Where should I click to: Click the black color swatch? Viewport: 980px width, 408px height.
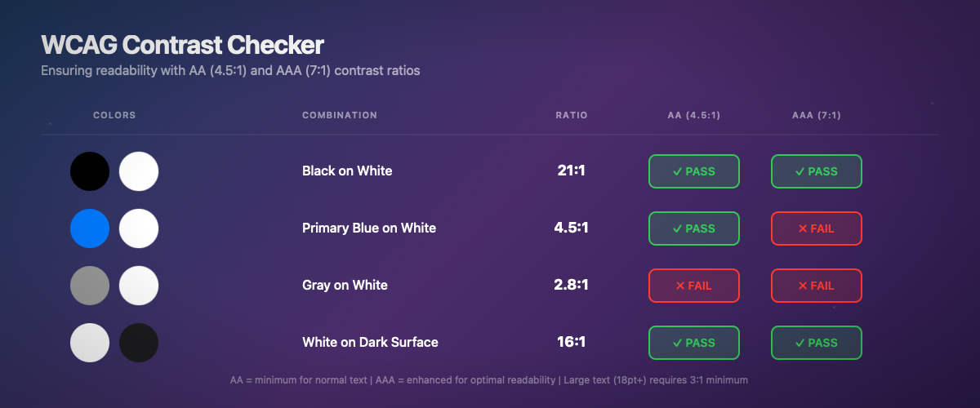coord(90,171)
